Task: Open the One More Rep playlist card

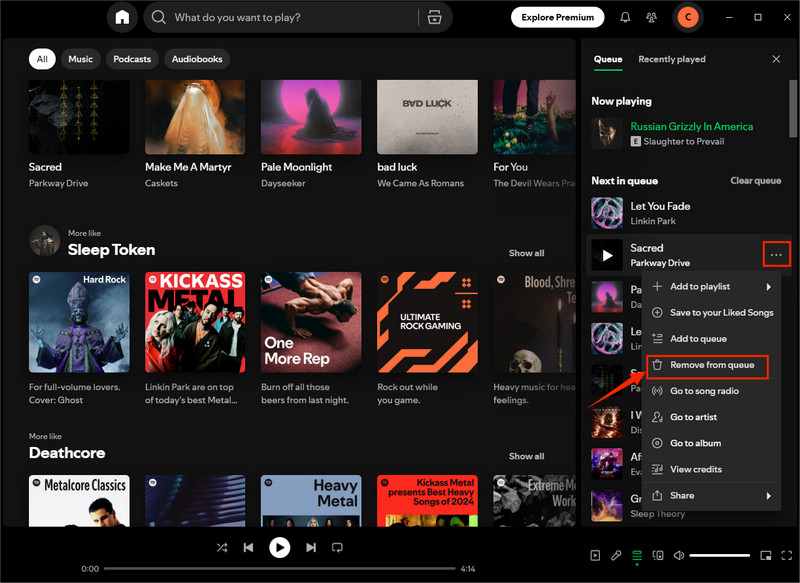Action: [311, 339]
